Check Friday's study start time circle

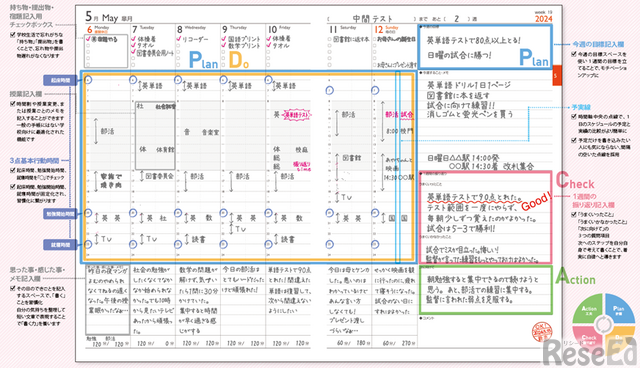[268, 213]
